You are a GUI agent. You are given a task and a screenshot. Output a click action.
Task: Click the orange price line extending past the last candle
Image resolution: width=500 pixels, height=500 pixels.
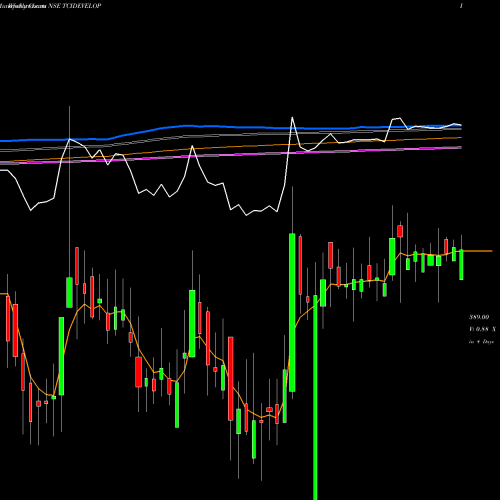tap(478, 251)
